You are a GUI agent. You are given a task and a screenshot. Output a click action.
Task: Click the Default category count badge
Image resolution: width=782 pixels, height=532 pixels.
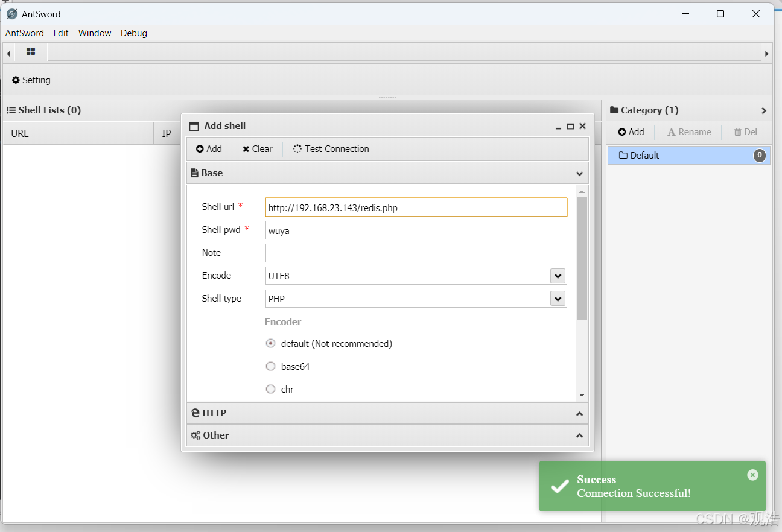coord(760,156)
